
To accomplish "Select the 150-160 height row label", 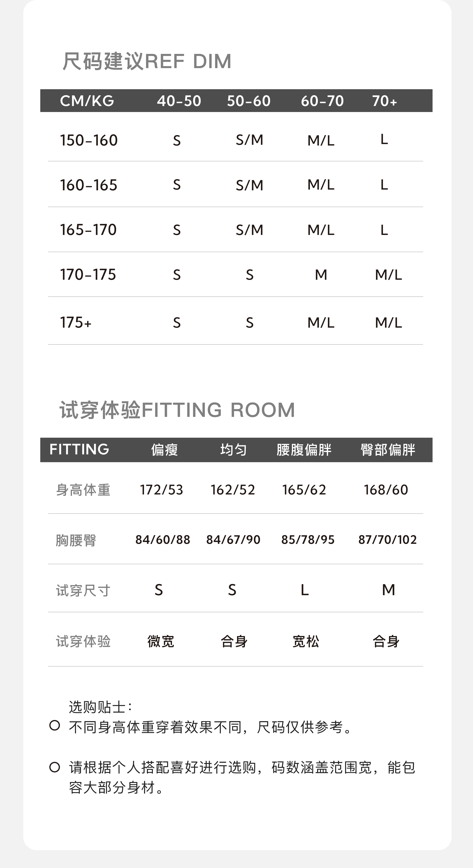I will 89,140.
